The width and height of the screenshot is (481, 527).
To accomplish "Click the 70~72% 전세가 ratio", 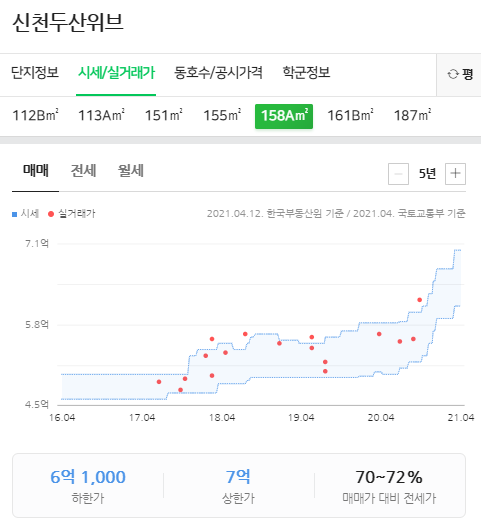I will tap(389, 477).
